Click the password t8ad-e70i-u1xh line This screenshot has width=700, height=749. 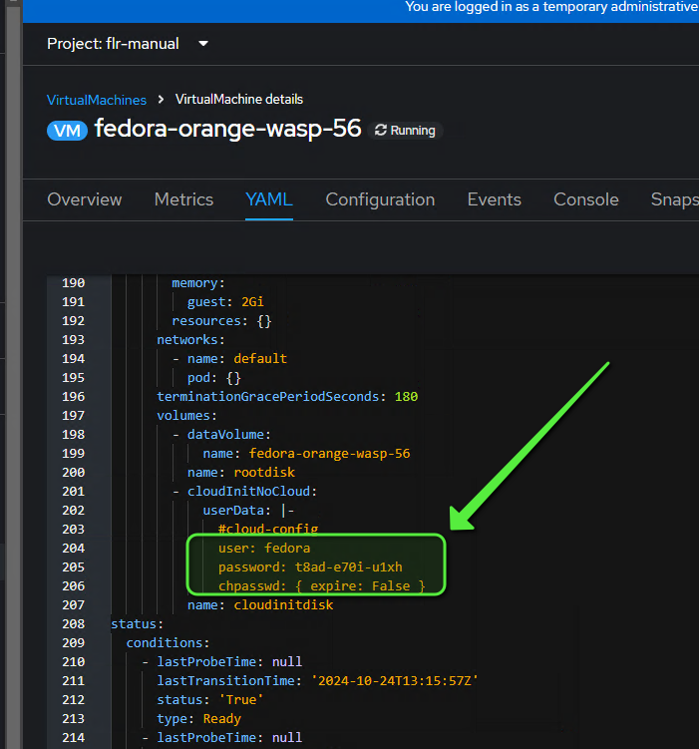pos(310,567)
